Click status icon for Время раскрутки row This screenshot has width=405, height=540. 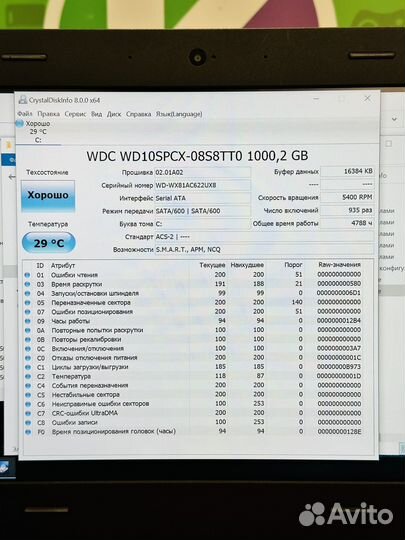pyautogui.click(x=28, y=284)
